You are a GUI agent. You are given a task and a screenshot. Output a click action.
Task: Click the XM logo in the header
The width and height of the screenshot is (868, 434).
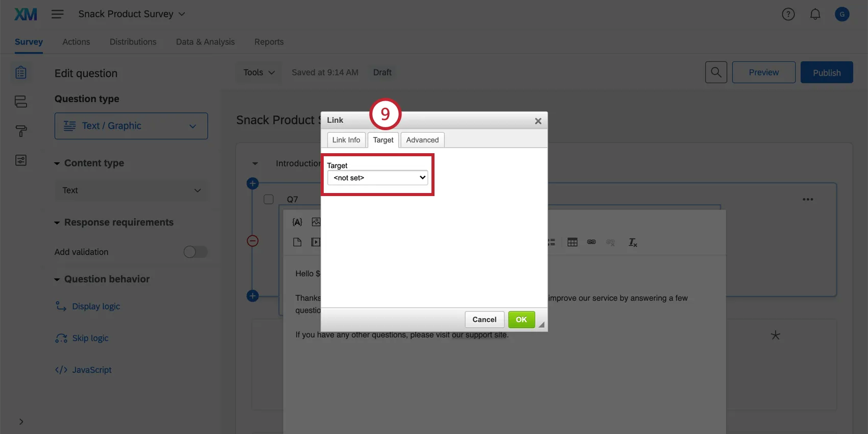tap(26, 14)
